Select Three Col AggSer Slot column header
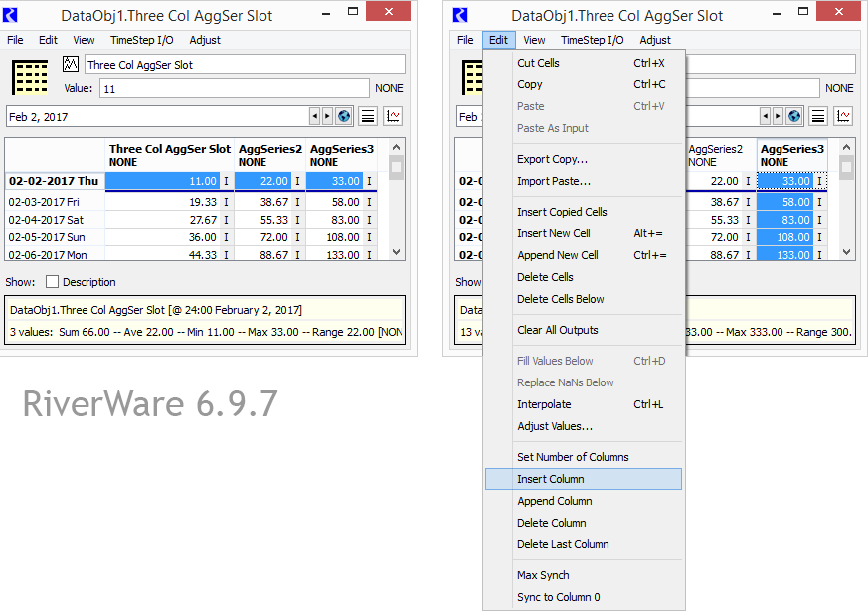The image size is (868, 611). coord(169,155)
